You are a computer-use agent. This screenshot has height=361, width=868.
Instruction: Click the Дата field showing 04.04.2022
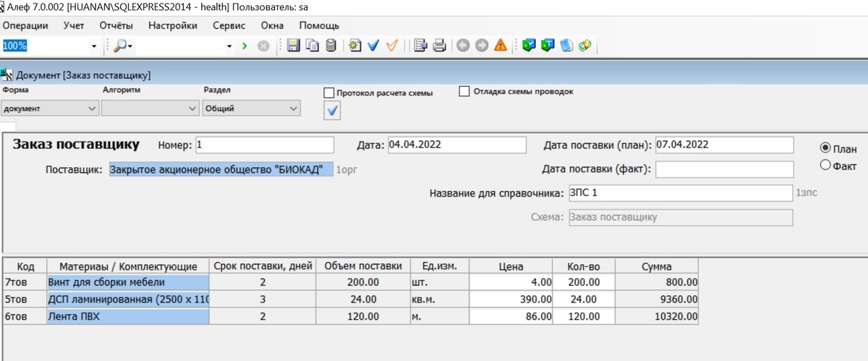pos(457,145)
